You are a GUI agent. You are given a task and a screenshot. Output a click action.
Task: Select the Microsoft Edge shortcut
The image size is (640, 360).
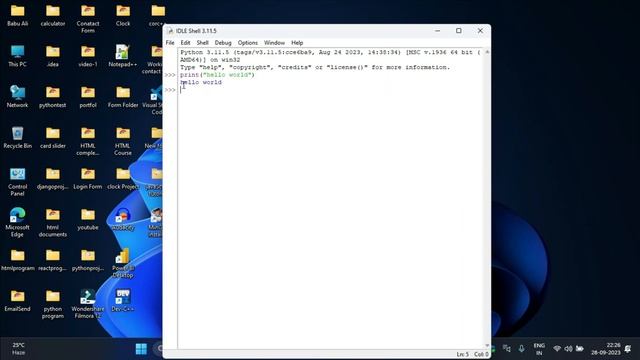[18, 223]
